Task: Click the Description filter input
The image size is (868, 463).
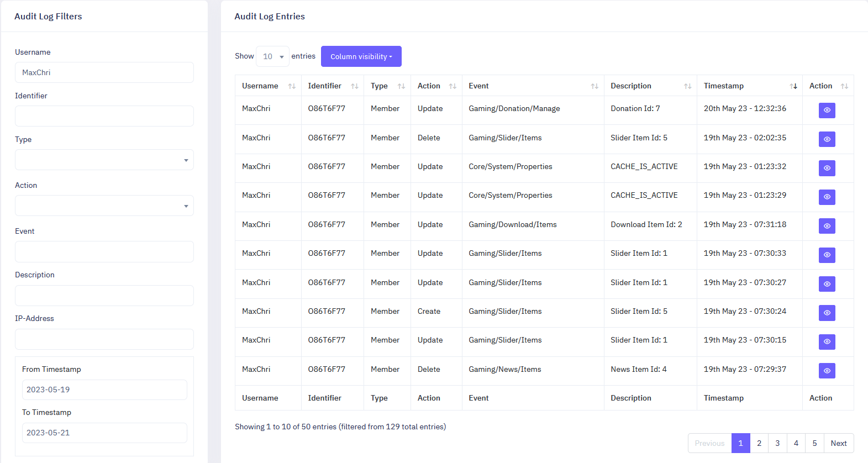Action: tap(104, 296)
